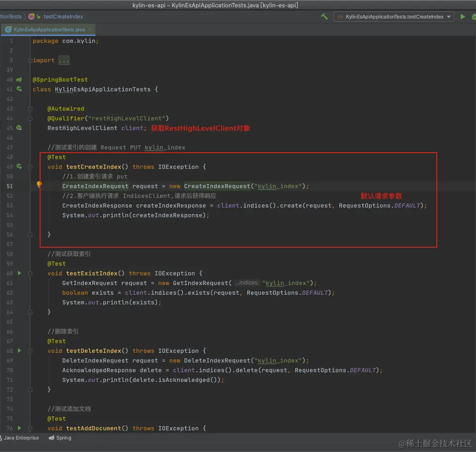Click method name testAddDocument
This screenshot has width=476, height=452.
point(94,428)
